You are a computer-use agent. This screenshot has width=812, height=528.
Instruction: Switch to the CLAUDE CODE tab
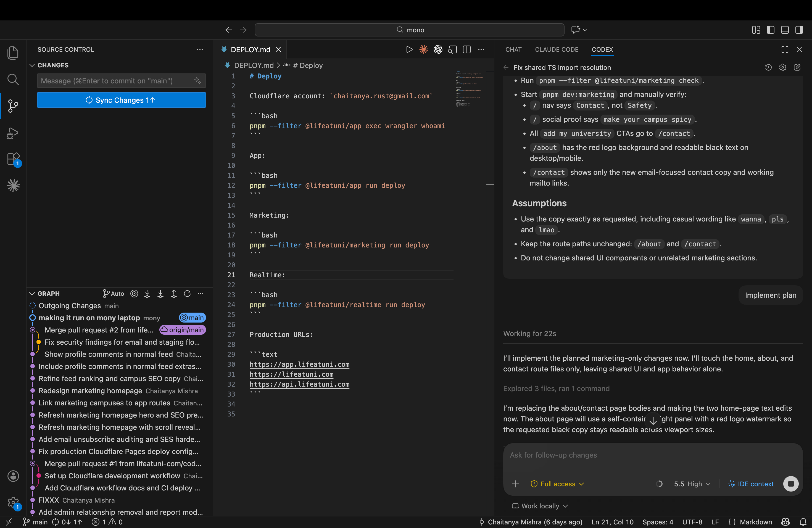pyautogui.click(x=557, y=49)
